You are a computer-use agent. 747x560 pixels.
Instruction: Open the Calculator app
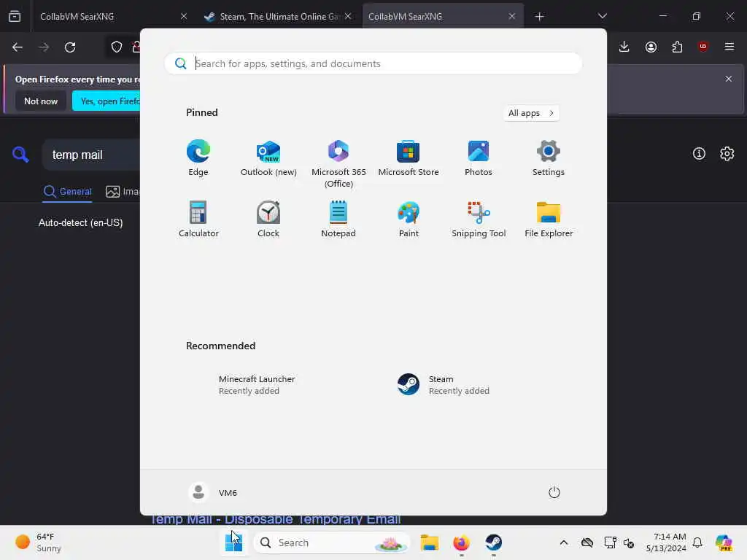click(x=198, y=219)
